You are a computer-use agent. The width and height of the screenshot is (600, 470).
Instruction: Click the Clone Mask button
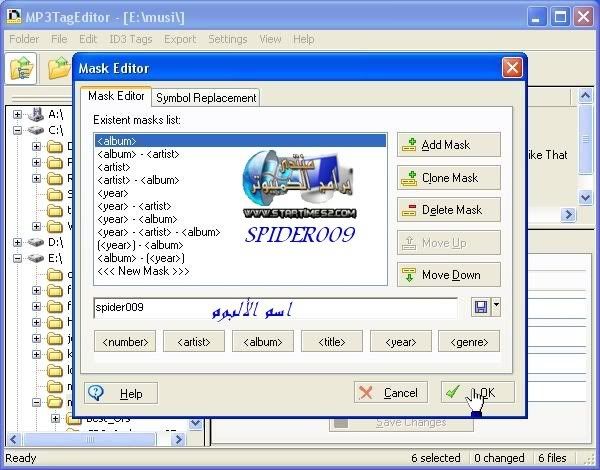[x=448, y=178]
